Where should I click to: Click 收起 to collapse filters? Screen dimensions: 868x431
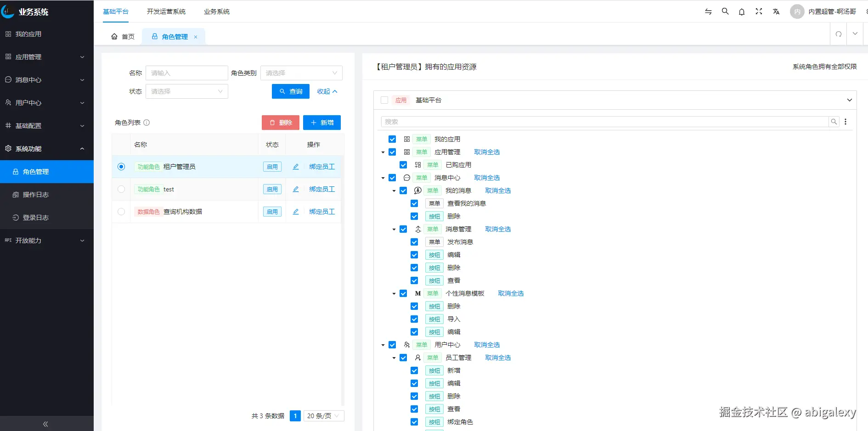[x=327, y=91]
